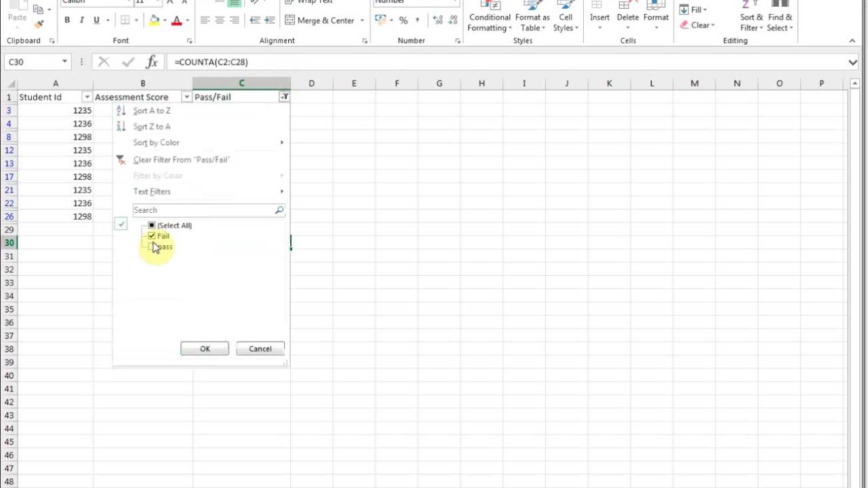Cancel the formula bar entry
Screen dimensions: 868x488
point(104,62)
